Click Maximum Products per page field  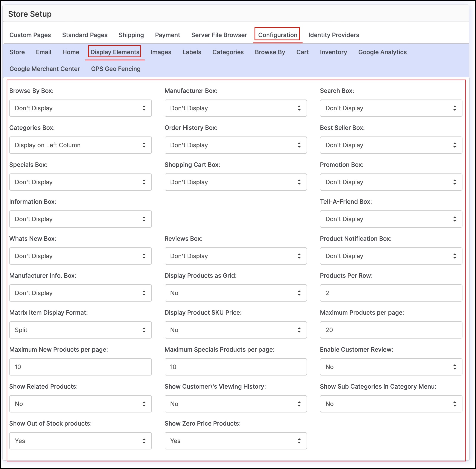pyautogui.click(x=391, y=330)
